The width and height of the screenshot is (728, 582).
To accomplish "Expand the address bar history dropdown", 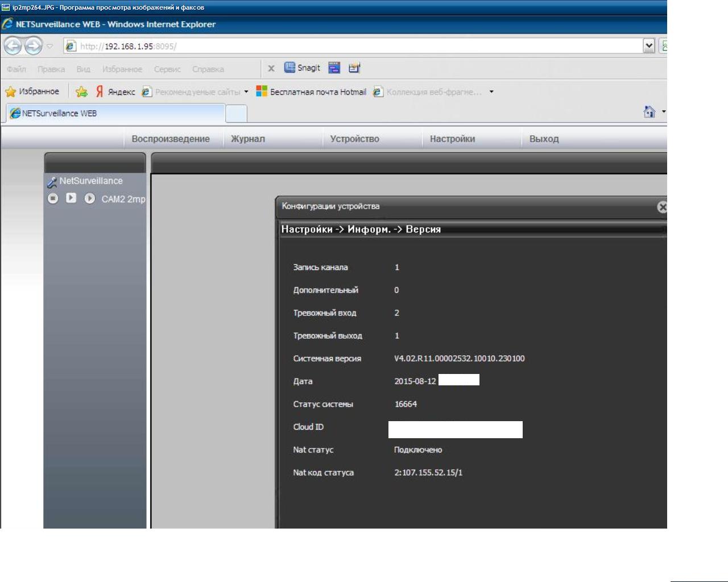I will pyautogui.click(x=648, y=46).
